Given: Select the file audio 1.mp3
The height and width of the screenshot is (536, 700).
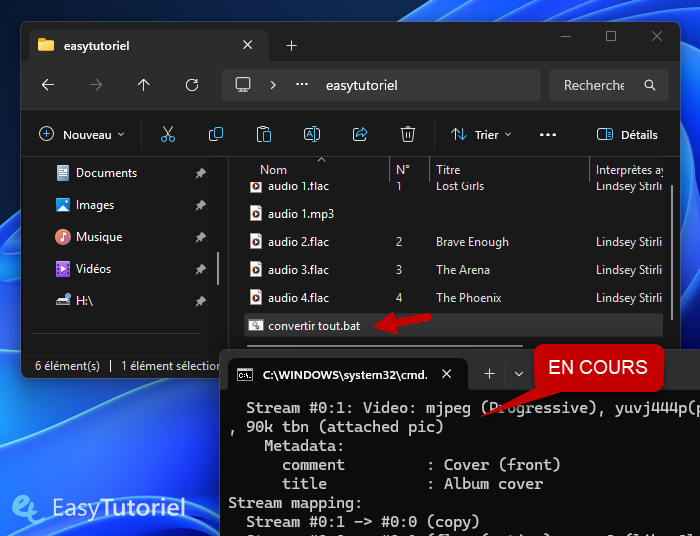Looking at the screenshot, I should tap(300, 214).
